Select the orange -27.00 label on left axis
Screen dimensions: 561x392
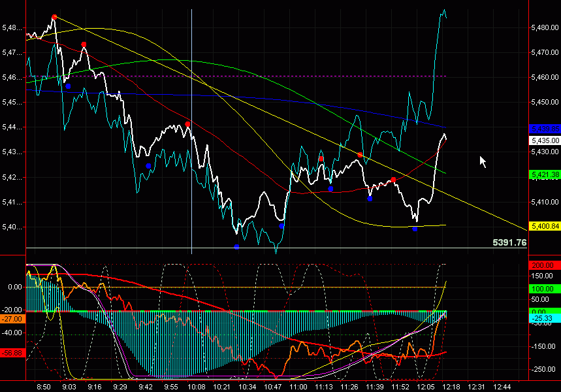(x=12, y=319)
